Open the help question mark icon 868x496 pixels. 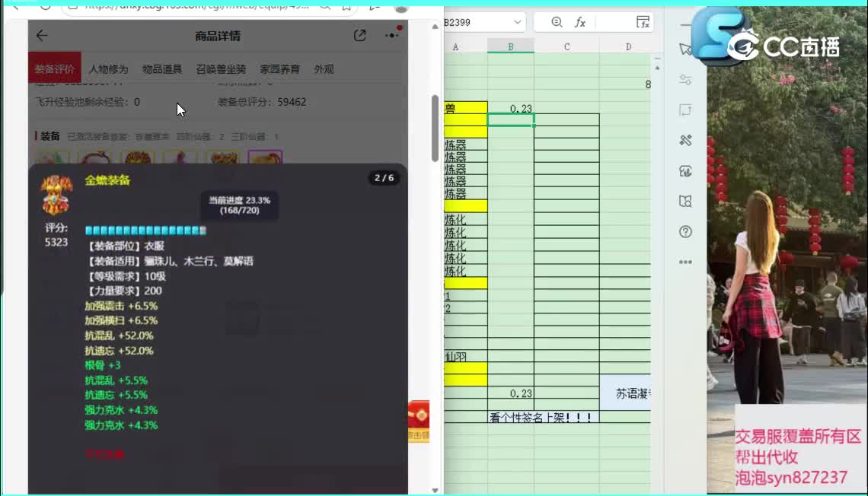685,232
